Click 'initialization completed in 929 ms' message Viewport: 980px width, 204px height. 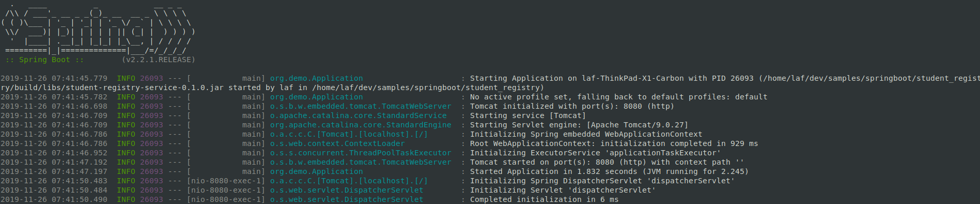click(679, 143)
